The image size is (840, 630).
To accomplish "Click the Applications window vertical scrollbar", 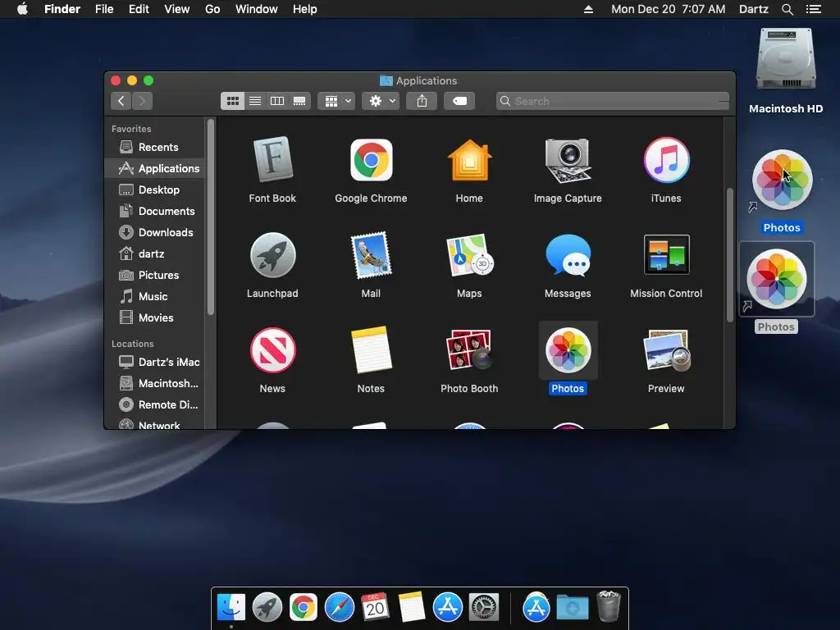I will (729, 255).
